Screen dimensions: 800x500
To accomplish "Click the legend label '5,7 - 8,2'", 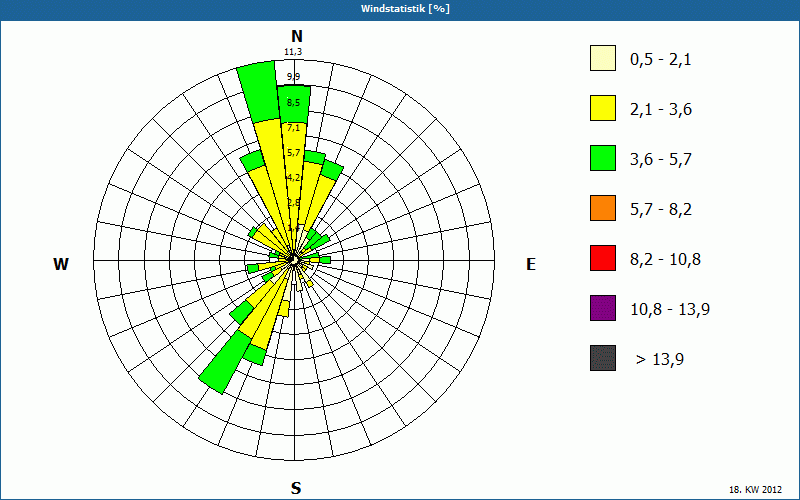I will coord(661,210).
